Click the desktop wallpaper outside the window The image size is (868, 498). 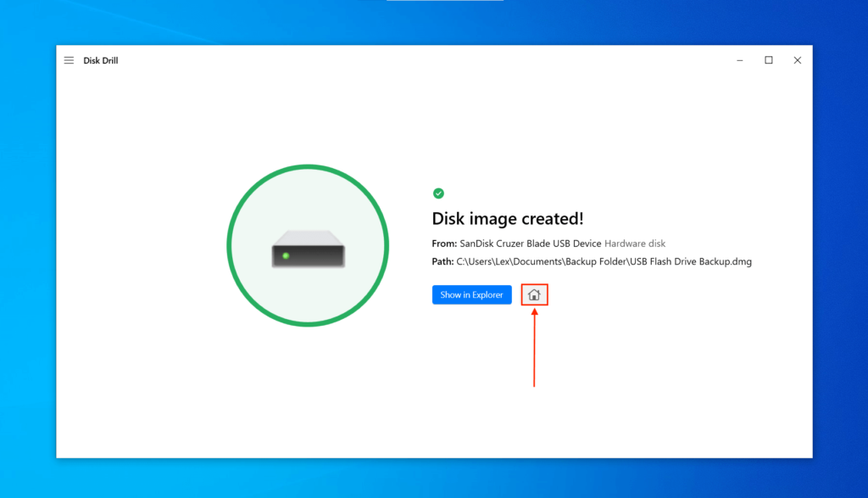[x=25, y=255]
